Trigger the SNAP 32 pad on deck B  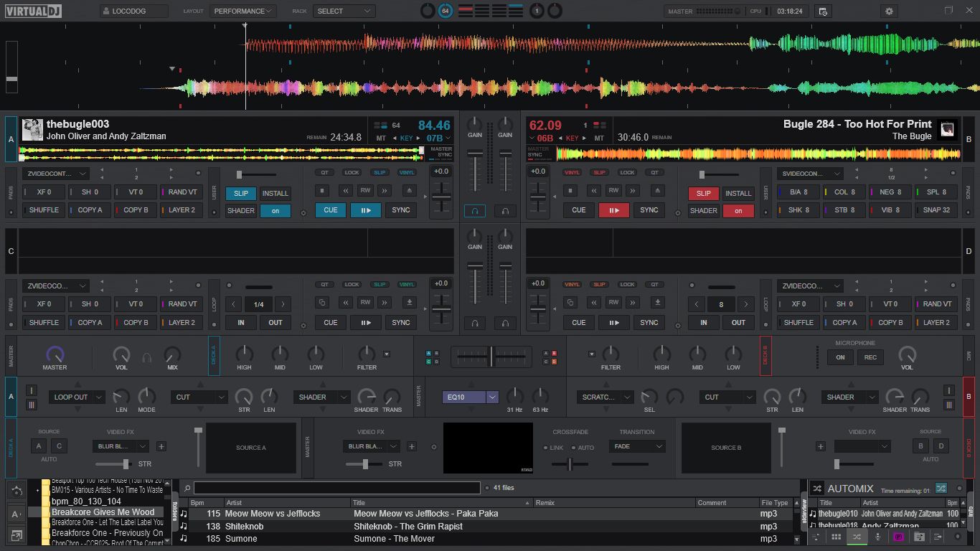click(935, 210)
